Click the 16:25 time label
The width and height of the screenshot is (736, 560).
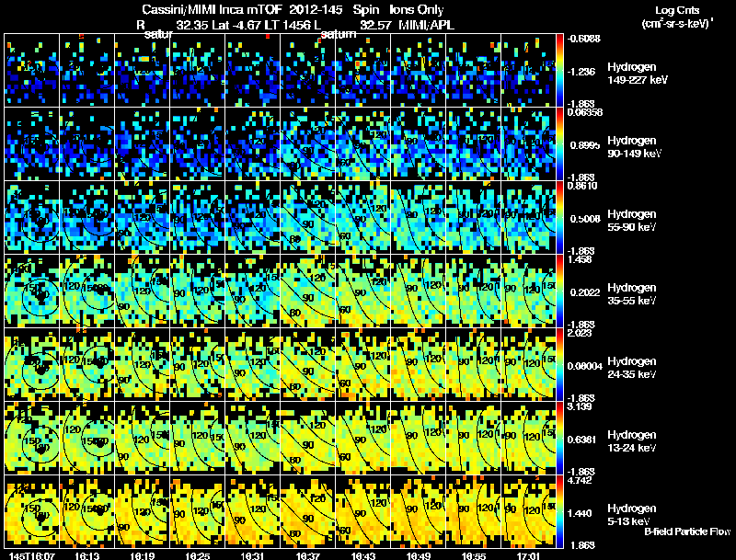[198, 555]
